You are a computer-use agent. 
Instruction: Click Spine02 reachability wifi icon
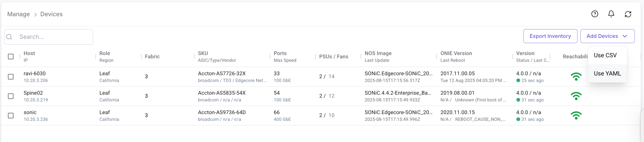(576, 96)
